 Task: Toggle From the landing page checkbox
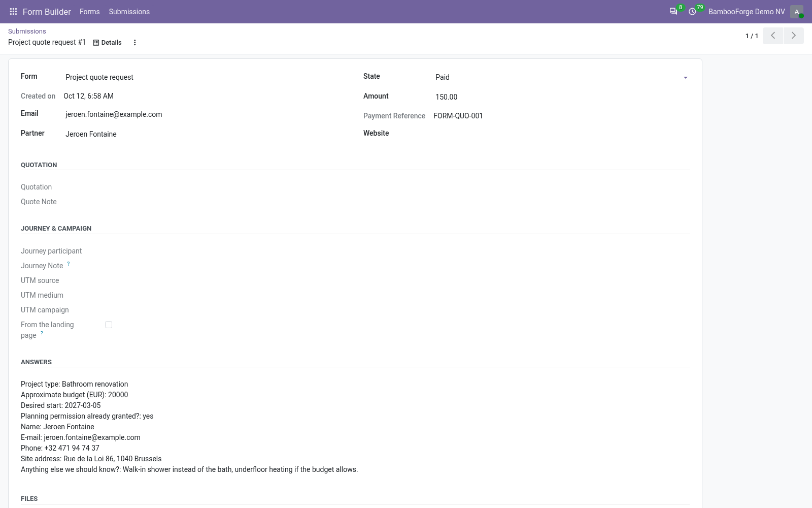click(x=109, y=325)
